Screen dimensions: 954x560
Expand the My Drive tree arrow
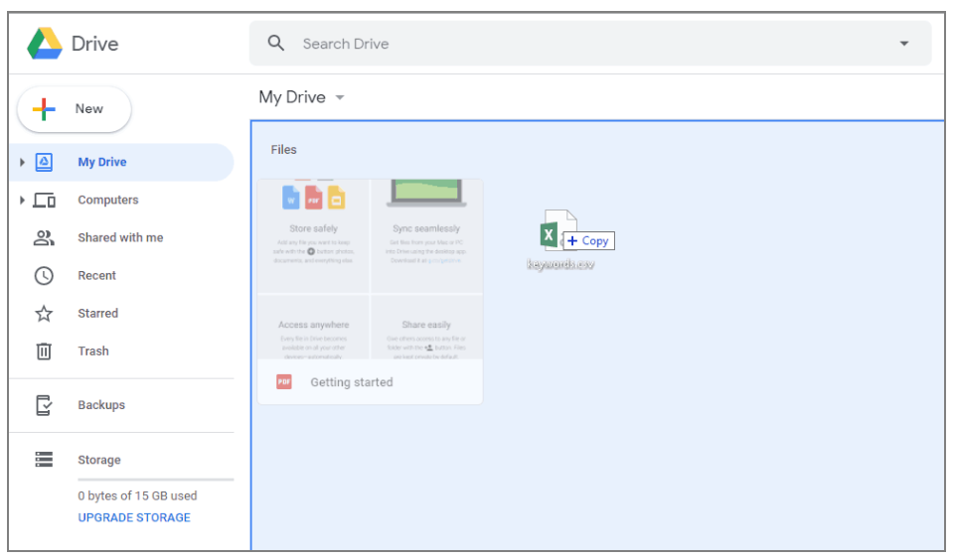pos(22,163)
